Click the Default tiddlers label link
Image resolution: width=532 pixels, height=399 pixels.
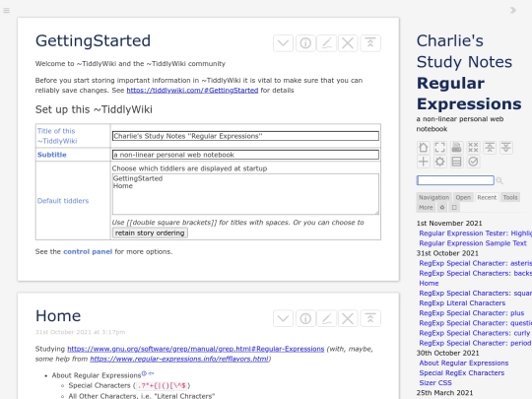[x=63, y=201]
